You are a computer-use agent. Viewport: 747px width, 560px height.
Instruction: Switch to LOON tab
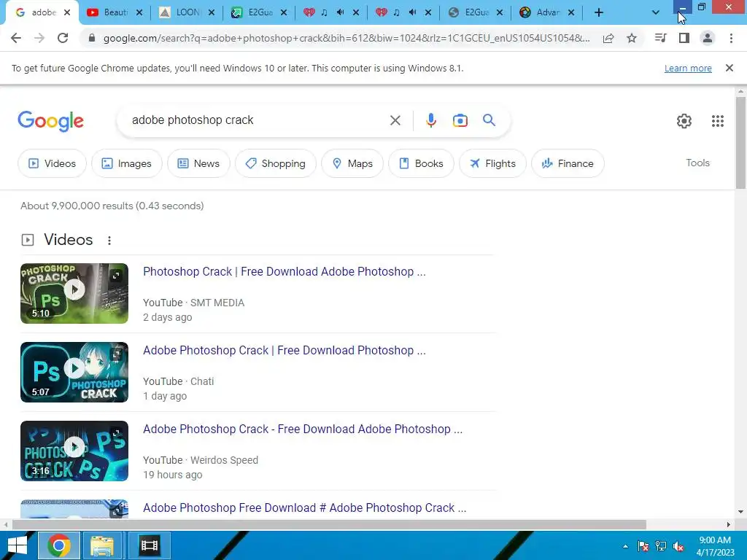coord(182,12)
